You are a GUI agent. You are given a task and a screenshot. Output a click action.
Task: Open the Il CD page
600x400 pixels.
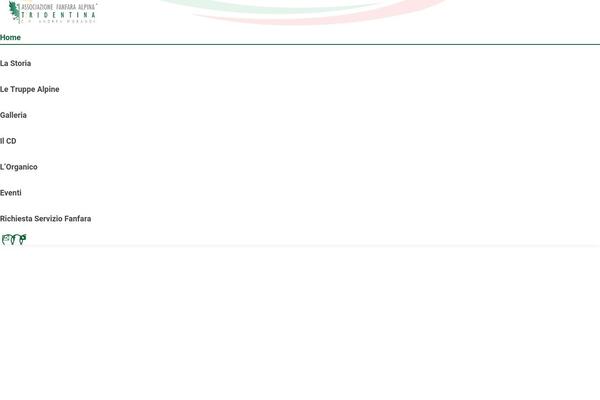coord(8,141)
